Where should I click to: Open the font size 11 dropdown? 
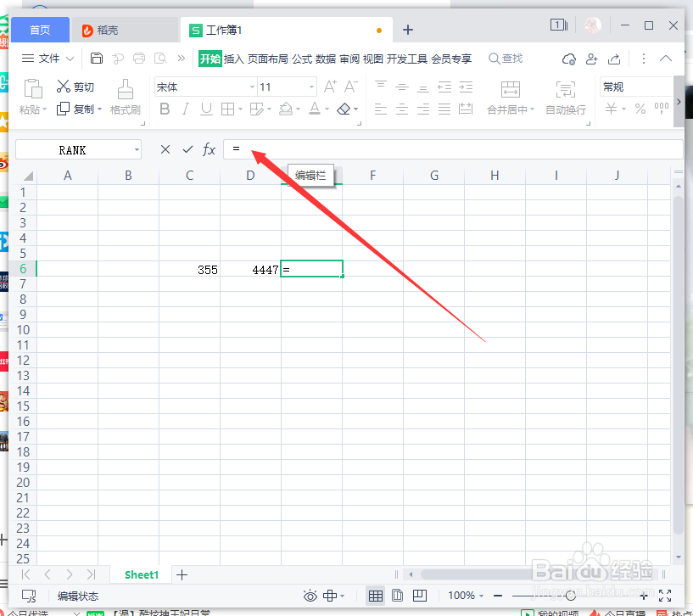(x=311, y=87)
